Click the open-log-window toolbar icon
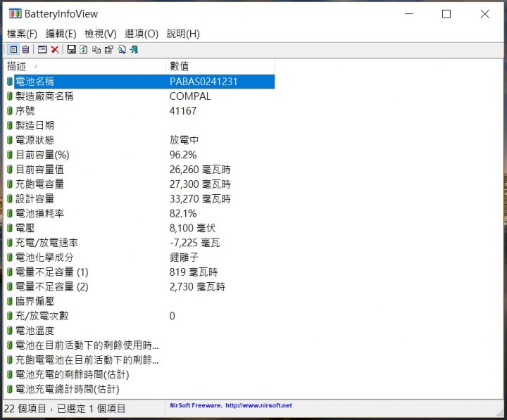 pos(42,49)
